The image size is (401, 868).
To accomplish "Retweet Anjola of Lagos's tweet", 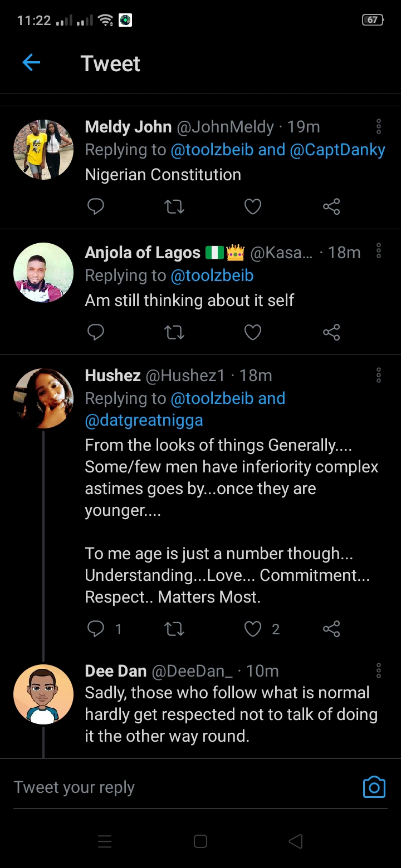I will (174, 333).
